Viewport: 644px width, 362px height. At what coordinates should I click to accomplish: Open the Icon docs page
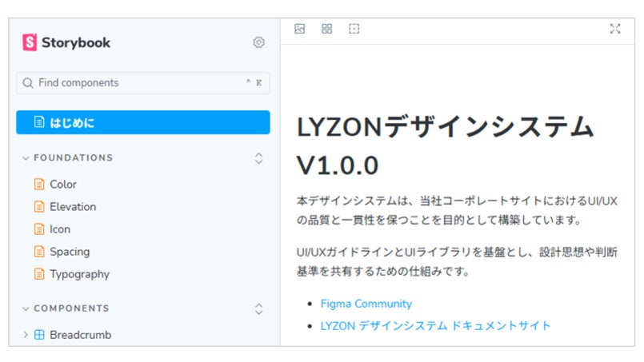click(60, 229)
